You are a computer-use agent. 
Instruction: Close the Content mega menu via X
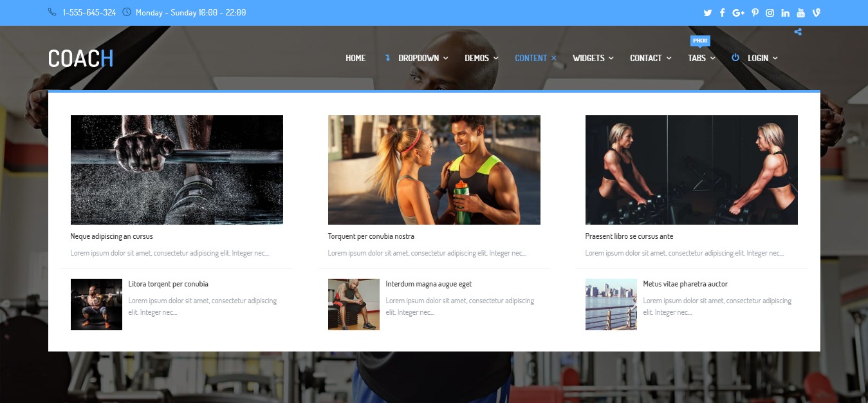click(x=553, y=58)
